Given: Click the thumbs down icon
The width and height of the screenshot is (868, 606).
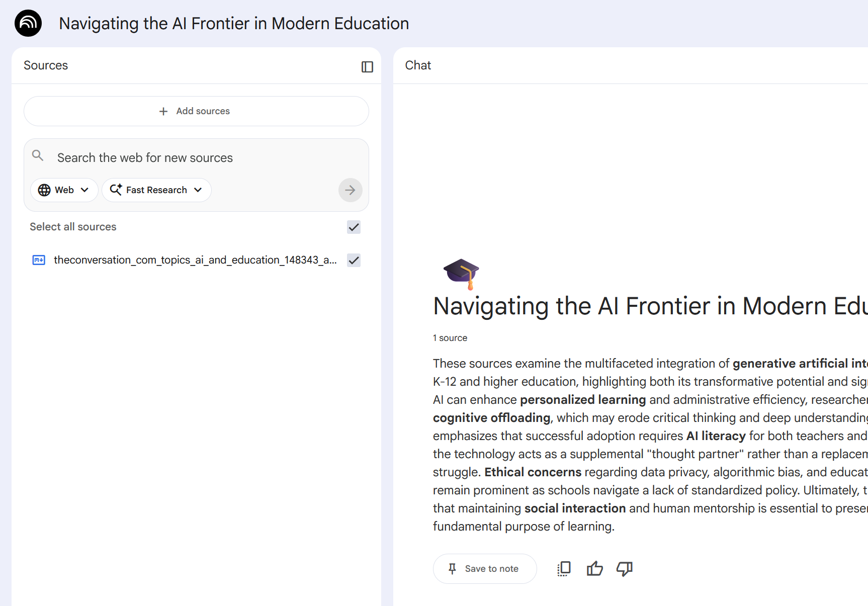Looking at the screenshot, I should [624, 569].
